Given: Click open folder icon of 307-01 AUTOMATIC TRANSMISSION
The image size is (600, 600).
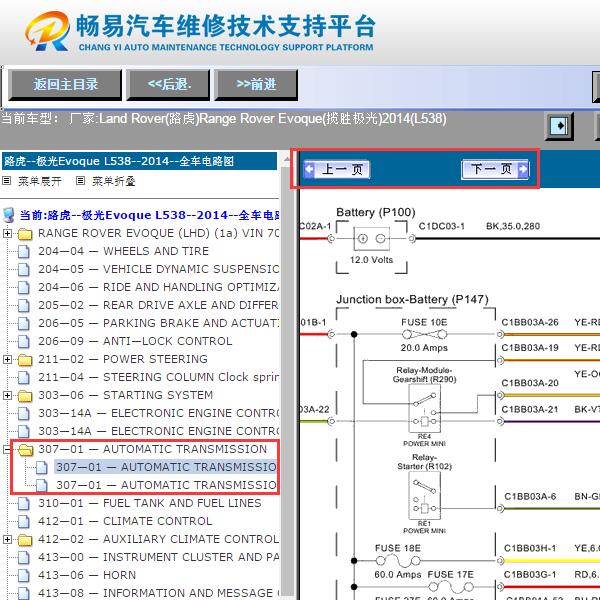Looking at the screenshot, I should 25,450.
